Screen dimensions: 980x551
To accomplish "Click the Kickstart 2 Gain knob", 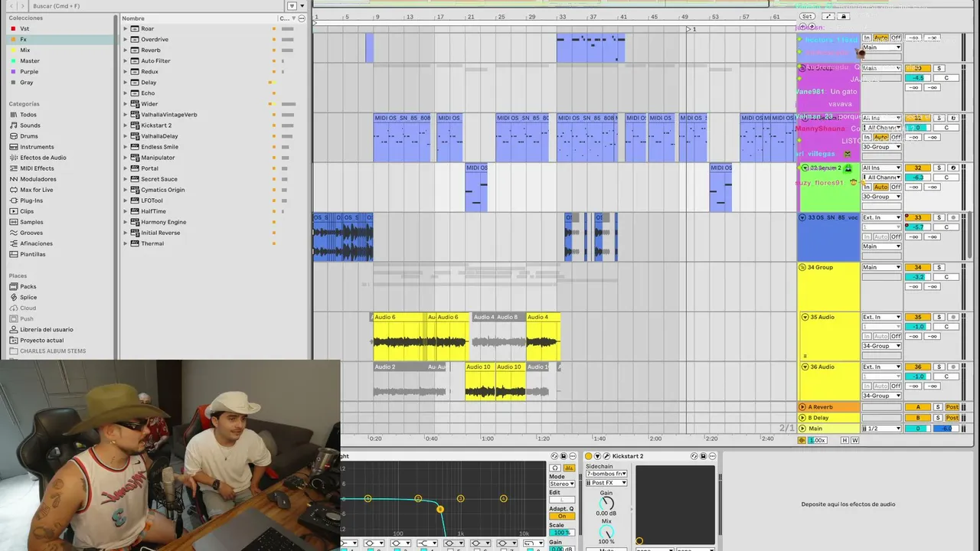I will [606, 504].
